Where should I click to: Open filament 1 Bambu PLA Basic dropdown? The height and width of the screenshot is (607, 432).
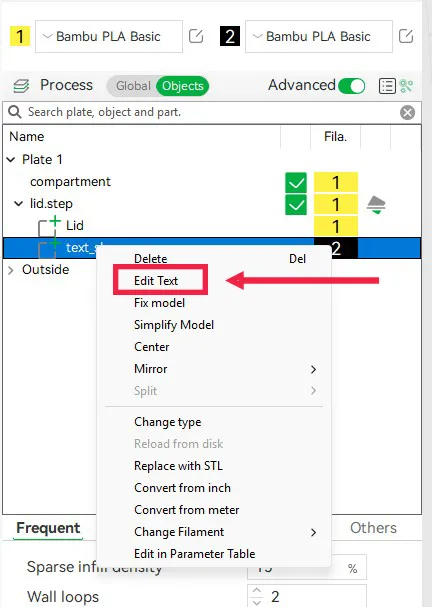[x=109, y=36]
